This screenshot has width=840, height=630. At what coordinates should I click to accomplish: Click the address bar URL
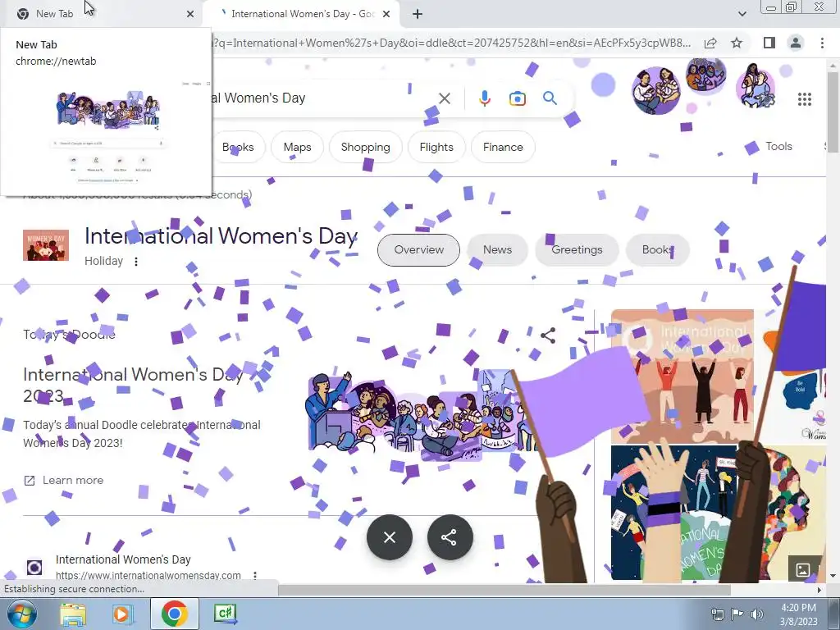click(x=453, y=43)
